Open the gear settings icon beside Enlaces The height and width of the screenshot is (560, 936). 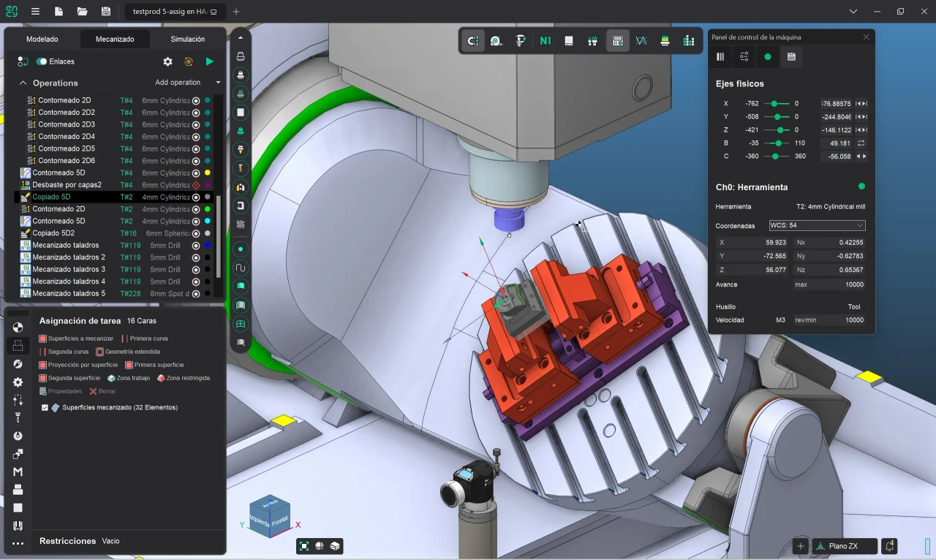tap(167, 62)
